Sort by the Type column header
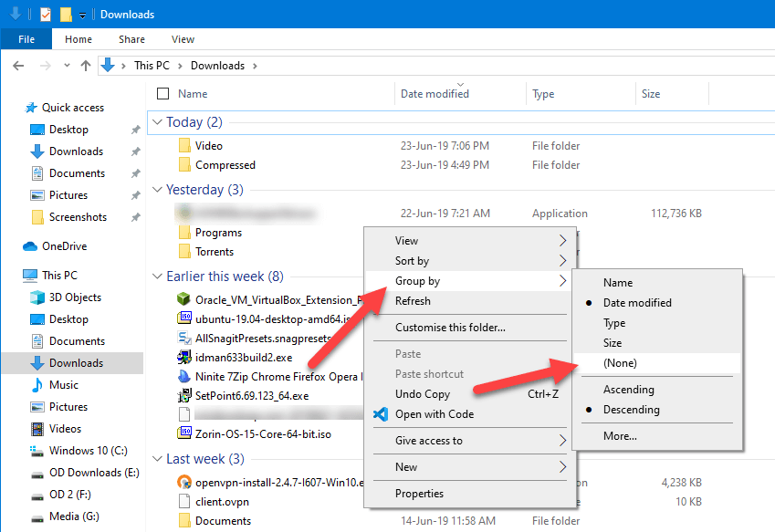Image resolution: width=775 pixels, height=532 pixels. [543, 94]
